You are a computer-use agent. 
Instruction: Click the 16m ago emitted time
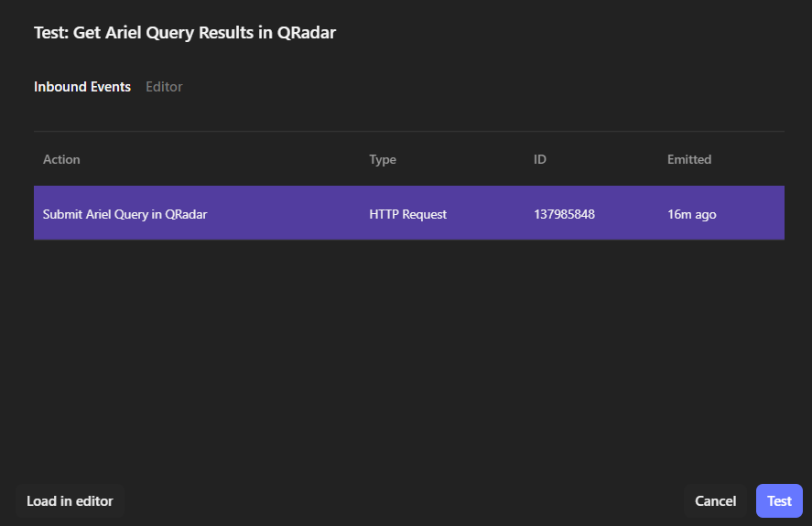691,214
